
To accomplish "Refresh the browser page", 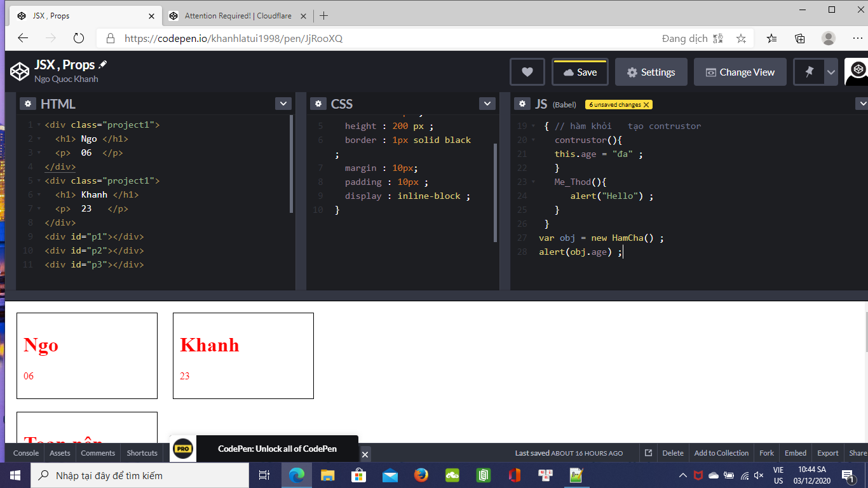I will point(79,38).
